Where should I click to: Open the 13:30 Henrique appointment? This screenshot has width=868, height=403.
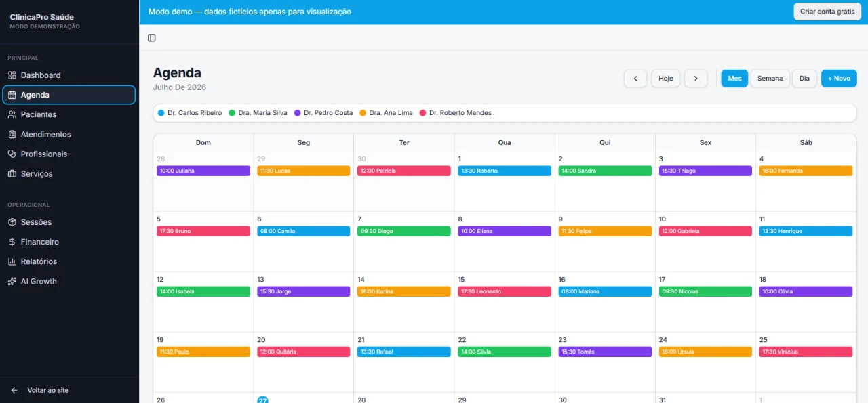(x=806, y=231)
